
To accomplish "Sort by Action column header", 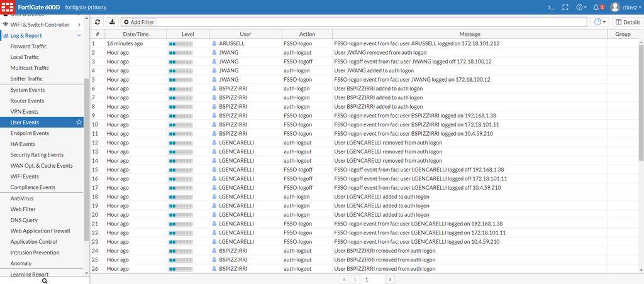I will point(307,34).
